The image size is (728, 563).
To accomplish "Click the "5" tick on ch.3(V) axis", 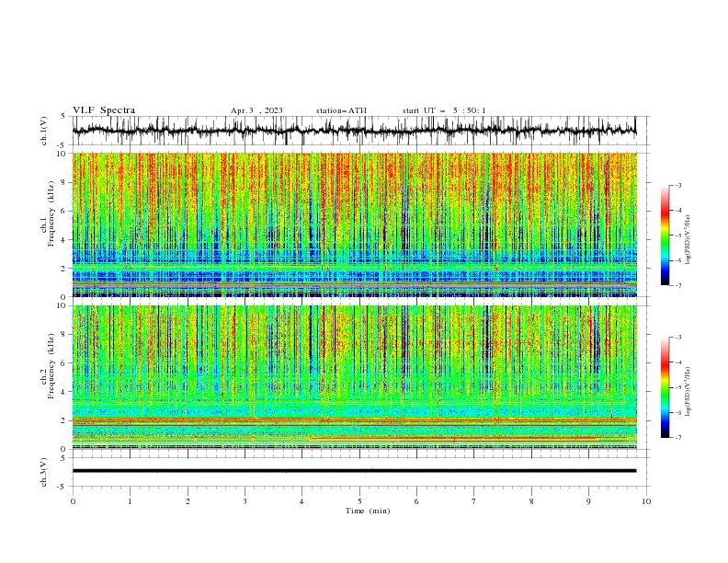I will [x=63, y=457].
